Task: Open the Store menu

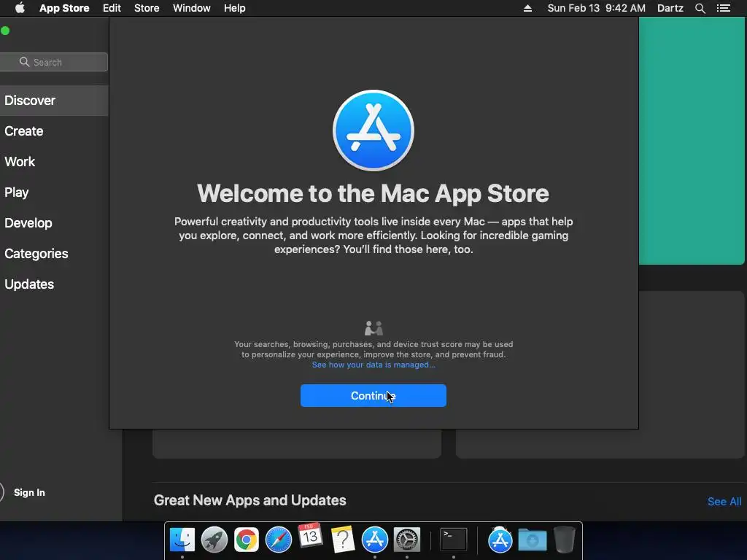Action: 147,8
